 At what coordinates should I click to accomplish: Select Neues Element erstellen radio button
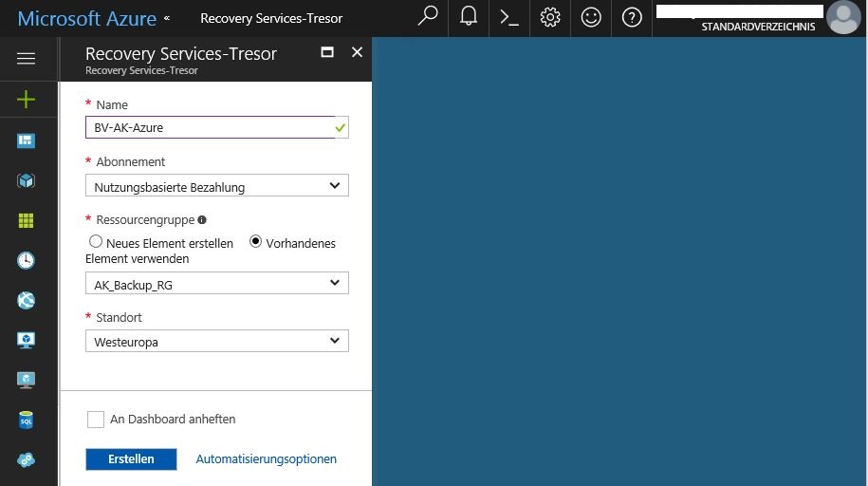pos(96,242)
